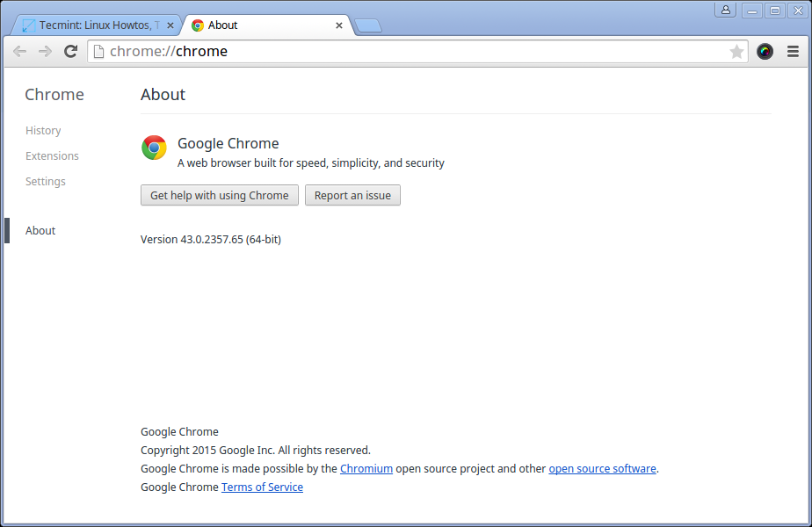Click the round extension icon in toolbar
The image size is (812, 527).
click(765, 52)
